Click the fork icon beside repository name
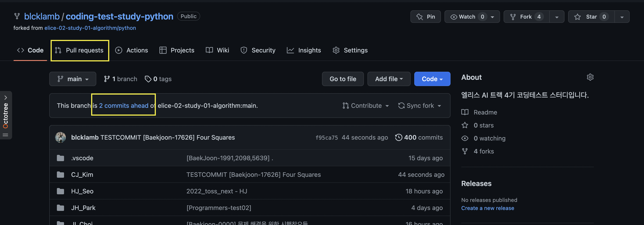The width and height of the screenshot is (644, 225). [x=17, y=16]
